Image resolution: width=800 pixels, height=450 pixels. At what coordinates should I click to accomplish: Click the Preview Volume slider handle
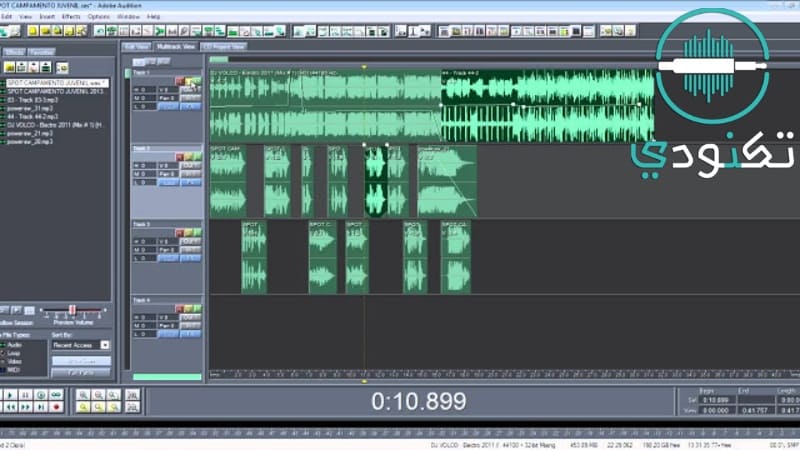click(x=72, y=310)
